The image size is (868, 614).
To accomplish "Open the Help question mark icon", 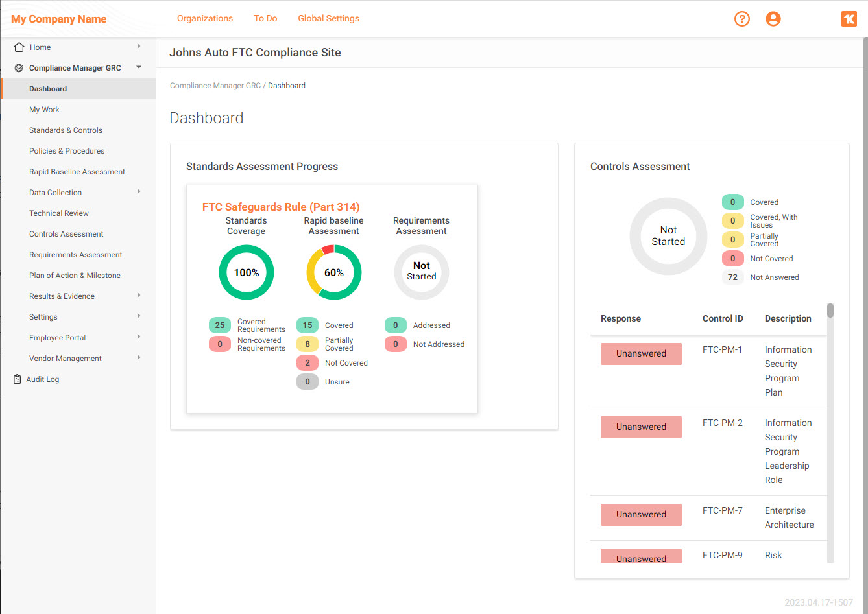I will coord(741,19).
